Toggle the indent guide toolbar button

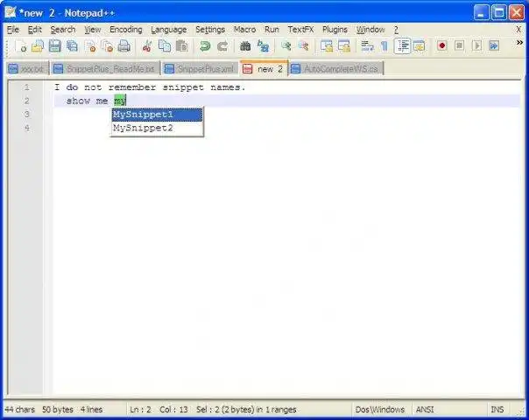pyautogui.click(x=402, y=45)
